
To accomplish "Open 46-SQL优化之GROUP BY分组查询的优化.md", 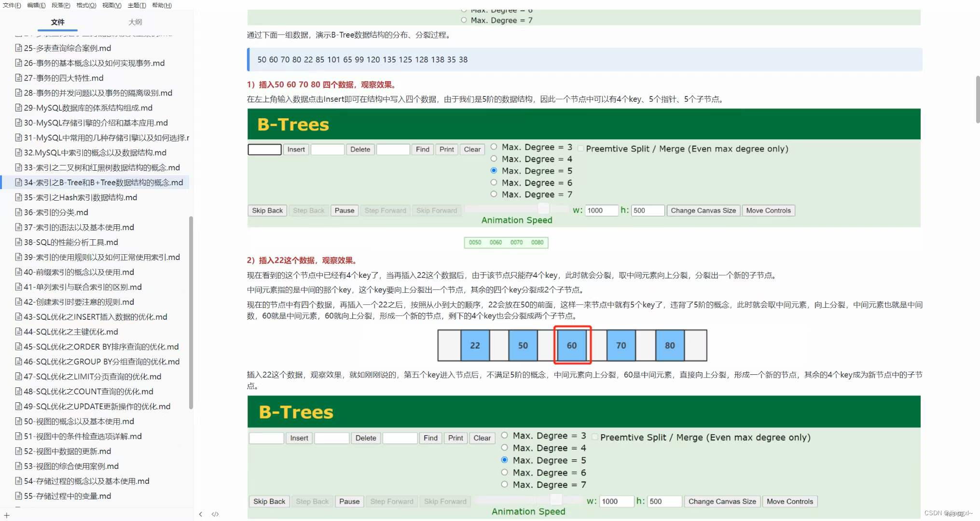I will (102, 361).
